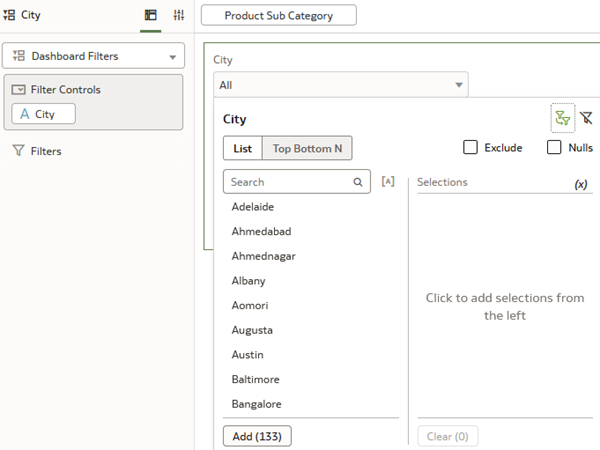Click the expression (x) icon
The image size is (600, 450).
coord(581,184)
